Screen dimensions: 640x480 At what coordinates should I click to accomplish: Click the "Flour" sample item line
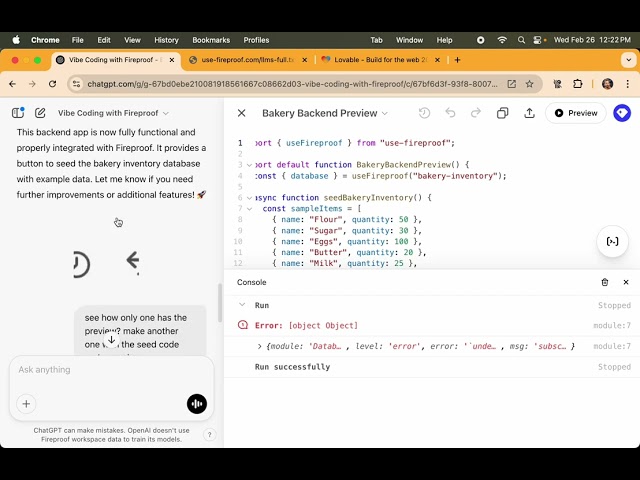pos(347,220)
